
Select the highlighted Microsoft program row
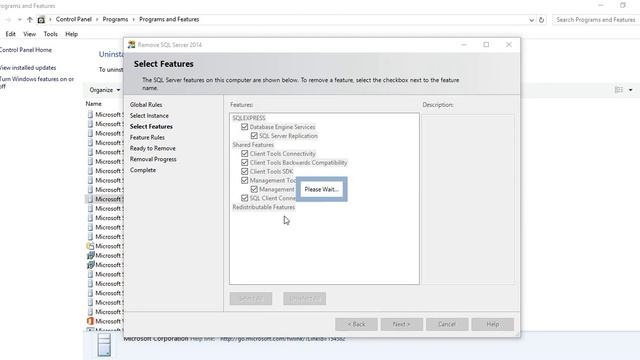(104, 199)
